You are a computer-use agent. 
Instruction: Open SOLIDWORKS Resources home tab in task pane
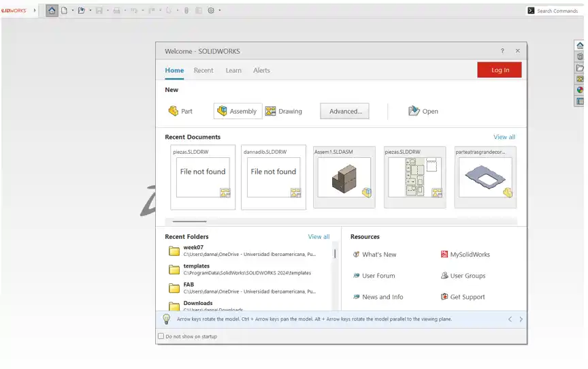coord(580,46)
